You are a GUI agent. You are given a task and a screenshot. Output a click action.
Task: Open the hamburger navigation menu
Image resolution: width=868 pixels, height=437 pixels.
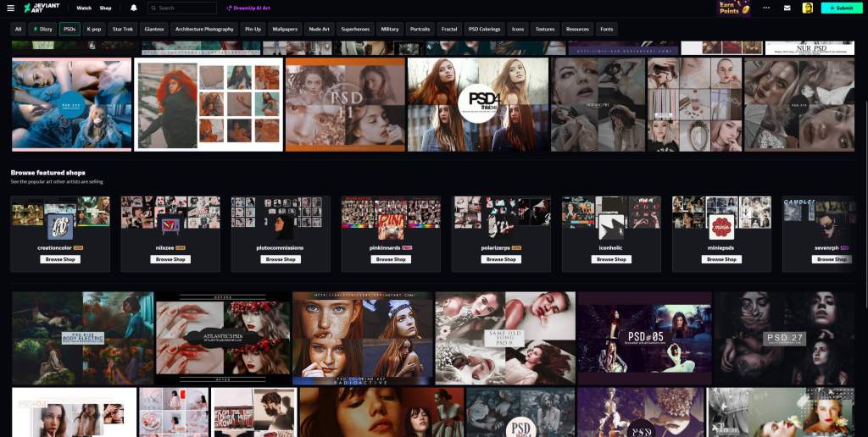[11, 8]
